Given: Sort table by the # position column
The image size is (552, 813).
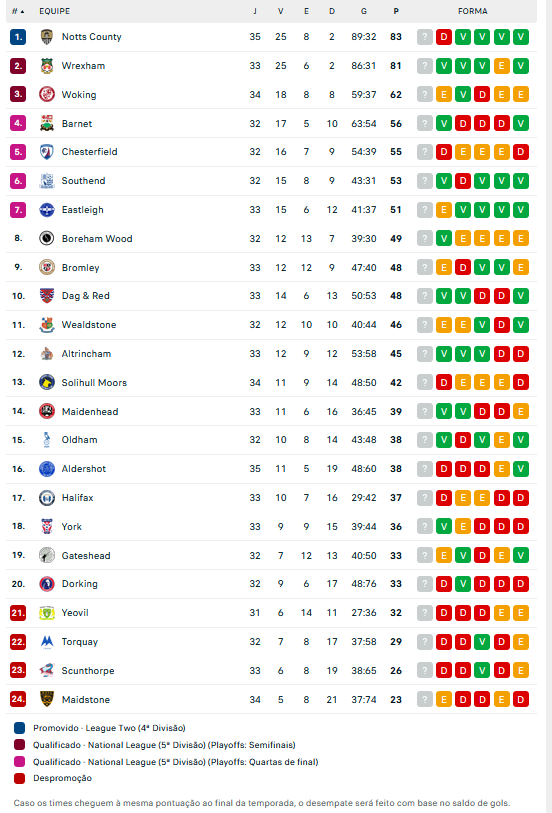Looking at the screenshot, I should click(18, 11).
